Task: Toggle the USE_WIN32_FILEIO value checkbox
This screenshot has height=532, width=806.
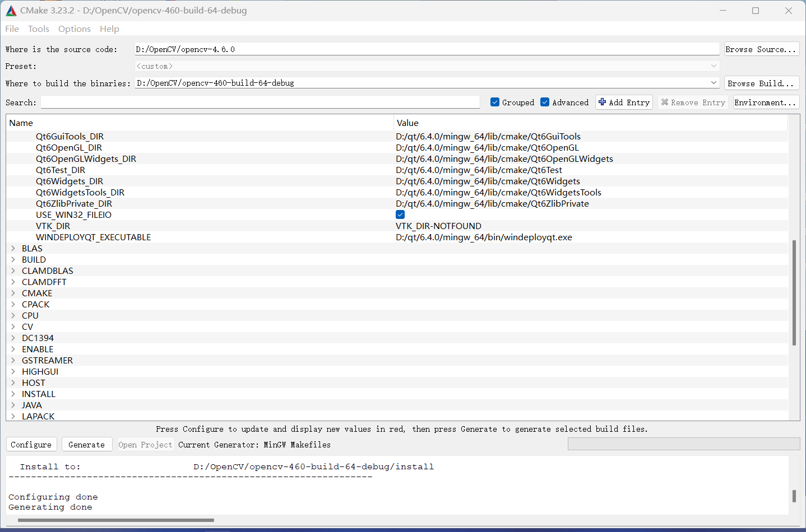Action: (400, 214)
